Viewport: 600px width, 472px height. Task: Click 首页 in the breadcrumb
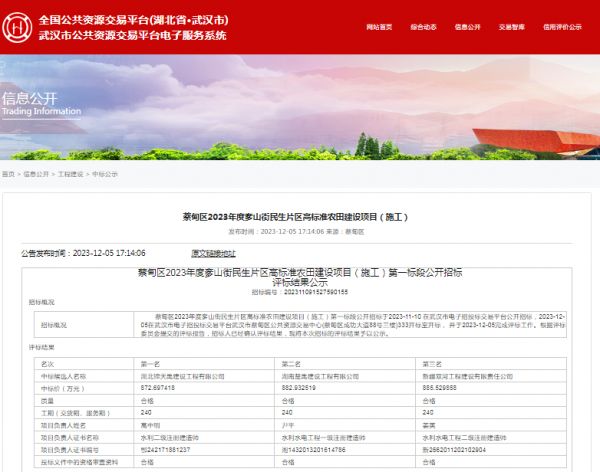coord(8,174)
